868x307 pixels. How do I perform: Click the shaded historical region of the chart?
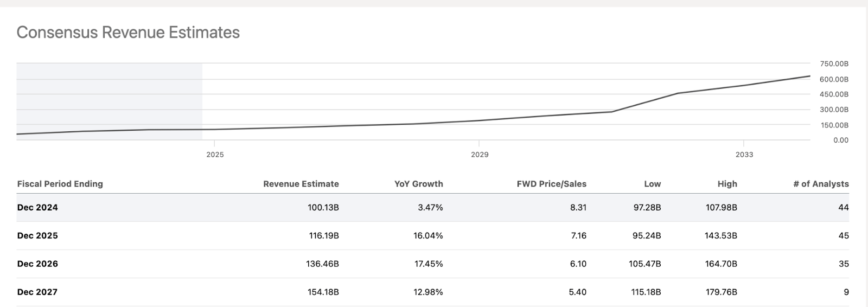pyautogui.click(x=109, y=98)
